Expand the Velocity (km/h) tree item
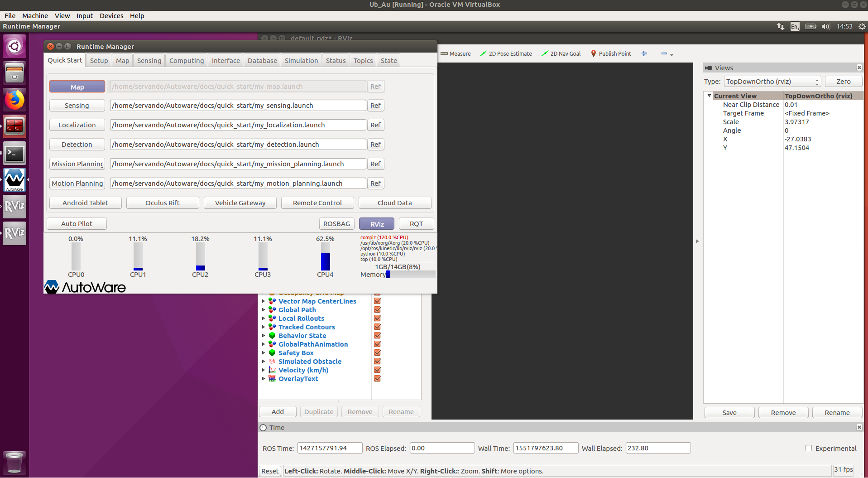 [264, 370]
